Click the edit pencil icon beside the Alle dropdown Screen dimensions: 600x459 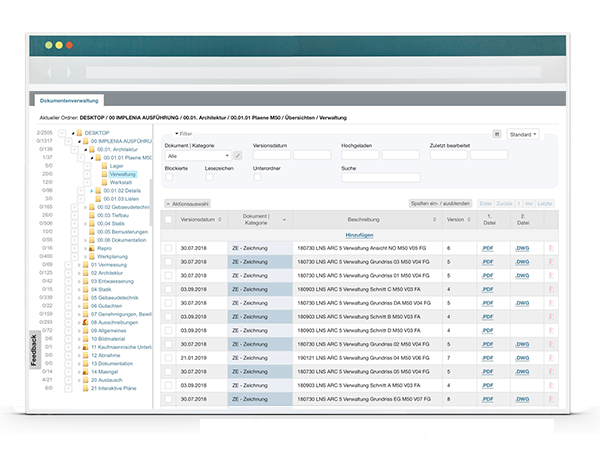tap(237, 156)
